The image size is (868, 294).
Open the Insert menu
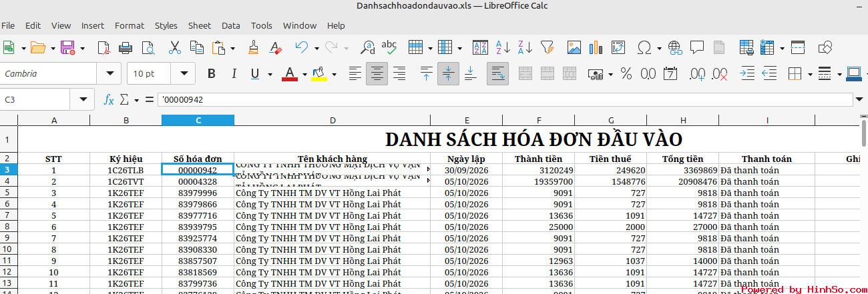click(93, 25)
